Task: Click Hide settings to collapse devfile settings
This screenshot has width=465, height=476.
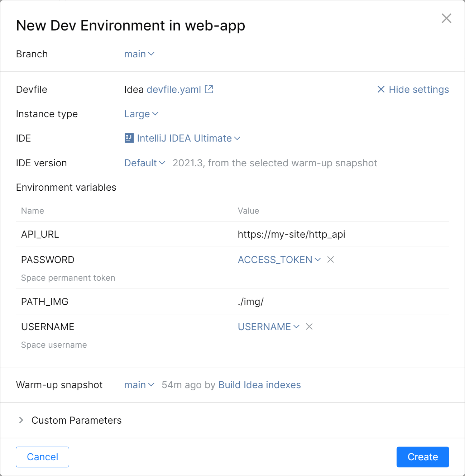Action: pos(419,89)
